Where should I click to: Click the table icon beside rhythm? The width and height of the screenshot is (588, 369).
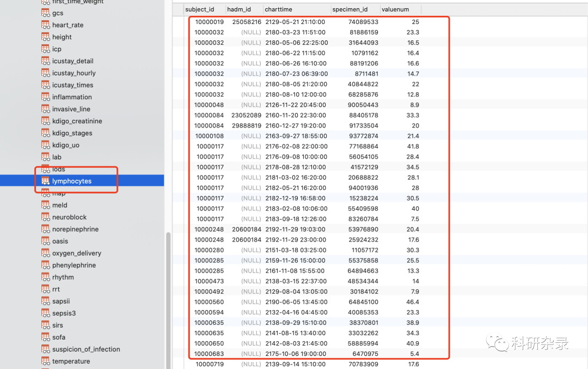point(45,277)
